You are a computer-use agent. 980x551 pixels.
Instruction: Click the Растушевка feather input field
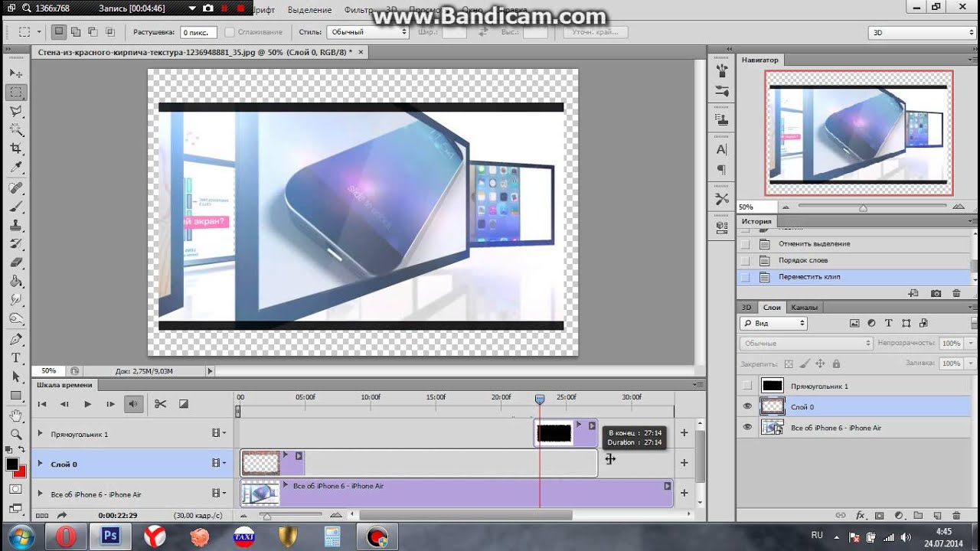[198, 32]
